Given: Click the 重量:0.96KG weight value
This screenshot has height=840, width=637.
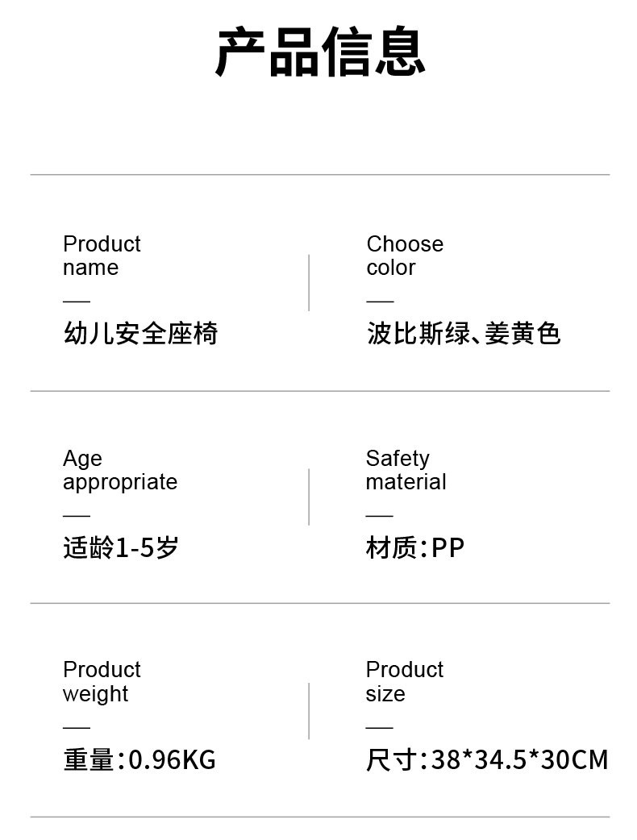Looking at the screenshot, I should pos(139,759).
